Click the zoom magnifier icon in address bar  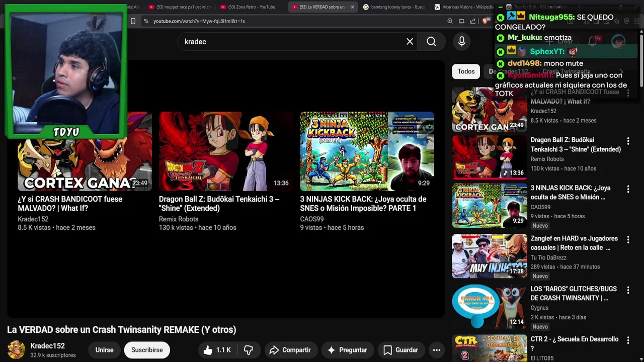click(450, 21)
